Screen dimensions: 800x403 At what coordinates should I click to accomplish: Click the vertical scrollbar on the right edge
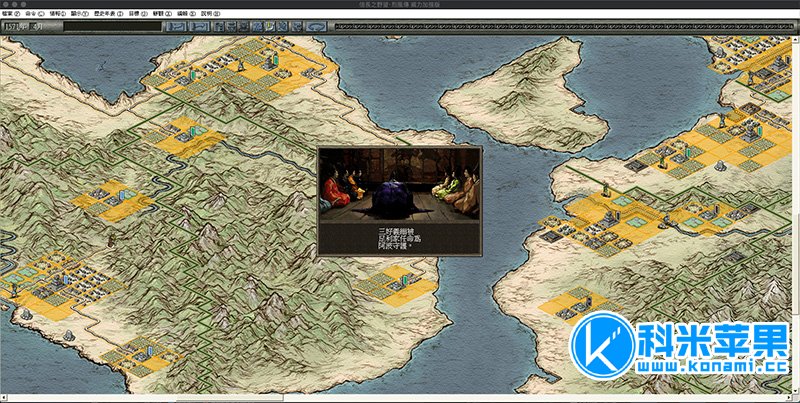796,217
